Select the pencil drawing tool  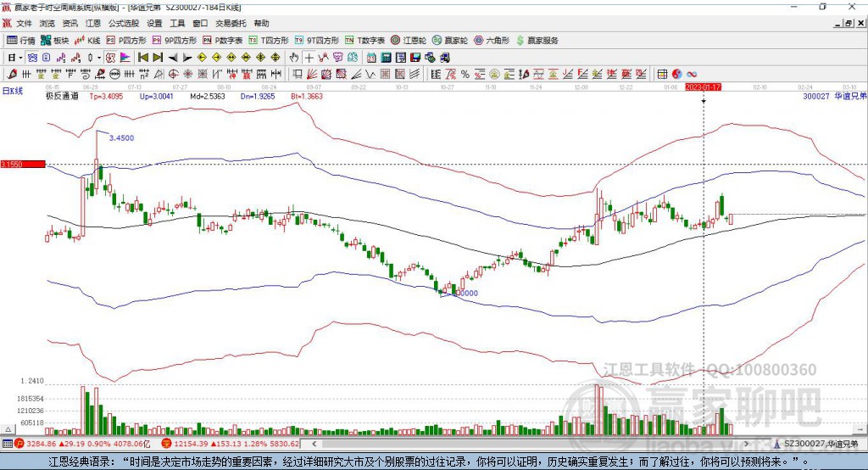click(x=12, y=75)
